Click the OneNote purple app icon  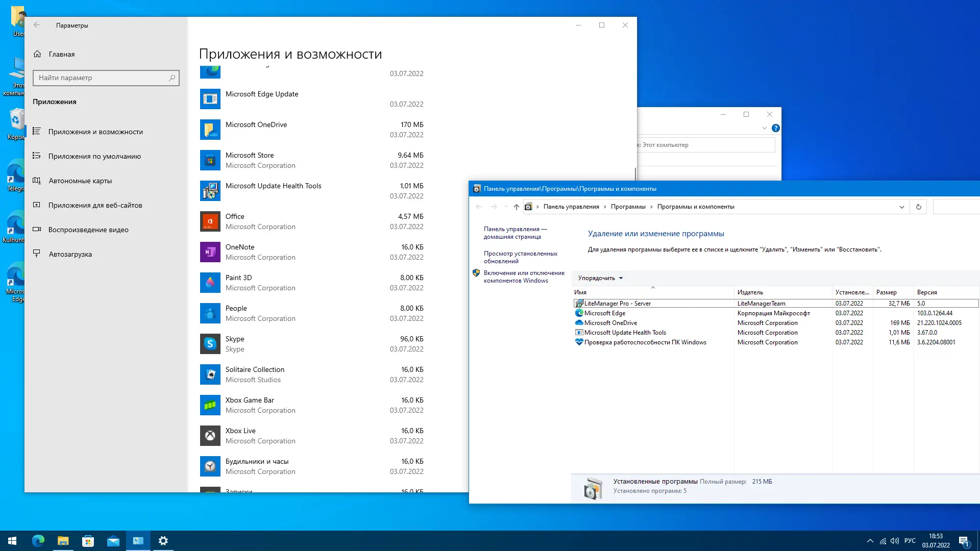pyautogui.click(x=210, y=252)
